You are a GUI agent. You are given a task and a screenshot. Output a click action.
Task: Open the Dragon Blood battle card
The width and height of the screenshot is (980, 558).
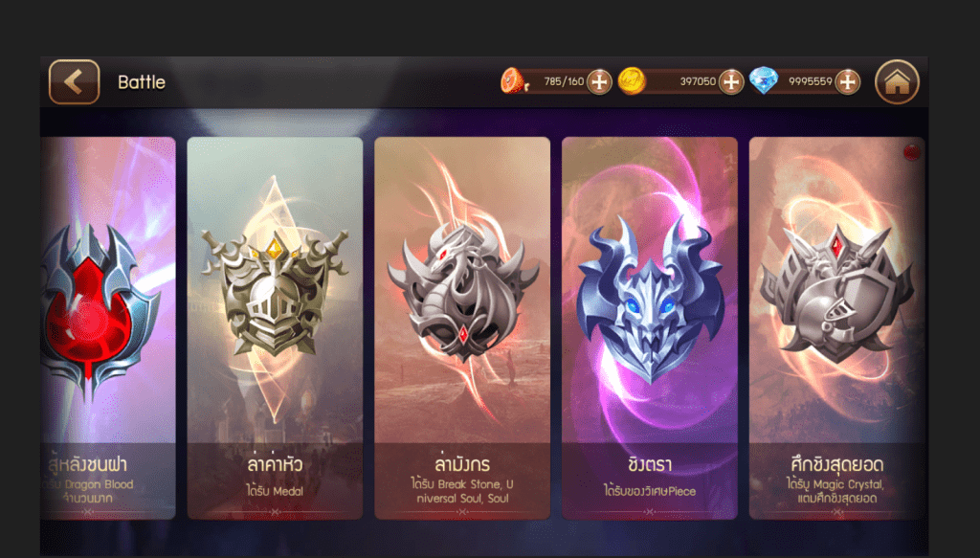(x=108, y=328)
